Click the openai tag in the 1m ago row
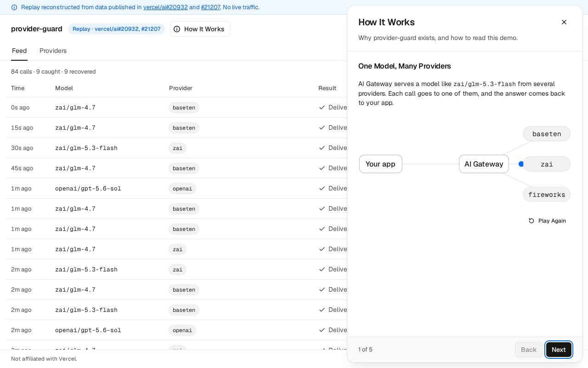Screen dimensions: 588x368 pyautogui.click(x=182, y=189)
